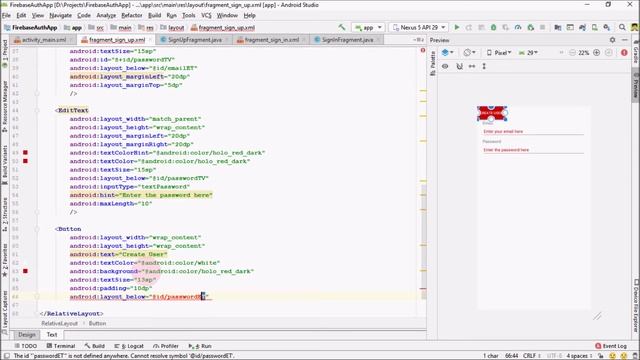This screenshot has height=360, width=640.
Task: Toggle the Preview view options eye
Action: click(445, 66)
